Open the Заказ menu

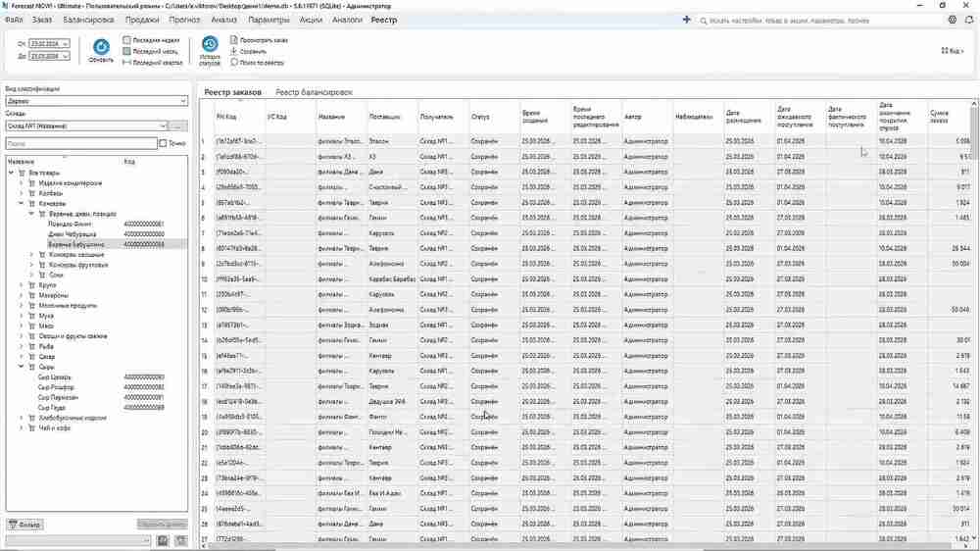42,20
